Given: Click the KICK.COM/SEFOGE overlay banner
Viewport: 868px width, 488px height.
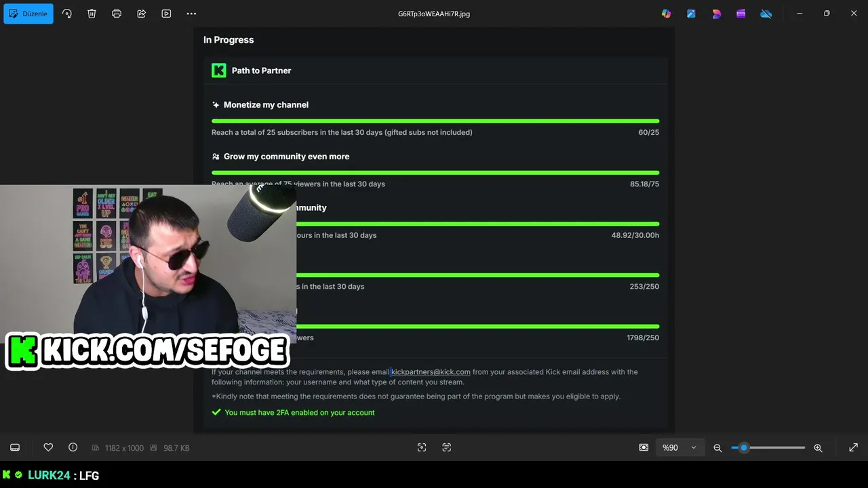Looking at the screenshot, I should click(148, 351).
